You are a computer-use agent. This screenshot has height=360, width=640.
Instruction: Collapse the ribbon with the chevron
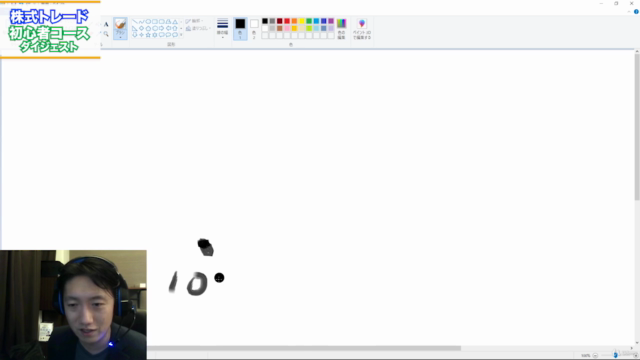[629, 12]
